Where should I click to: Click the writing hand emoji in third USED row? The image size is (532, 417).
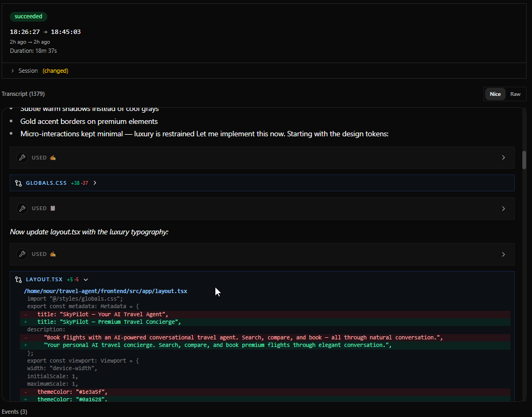pos(53,254)
